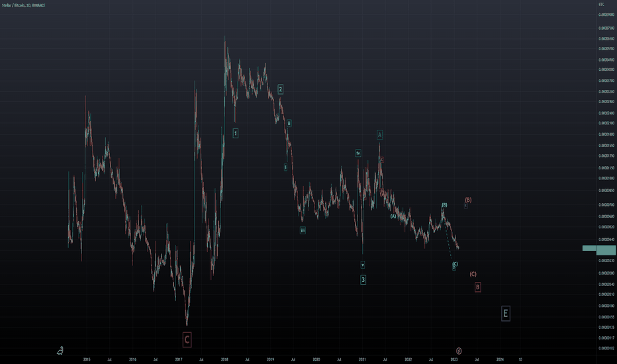Viewport: 617px width, 364px height.
Task: Select the red (C) projection label
Action: pos(473,274)
